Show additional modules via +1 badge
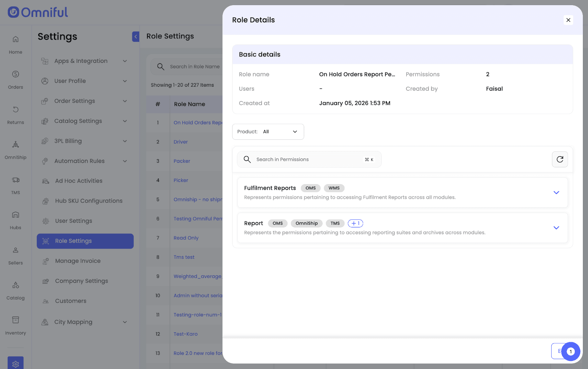The height and width of the screenshot is (369, 588). coord(355,223)
